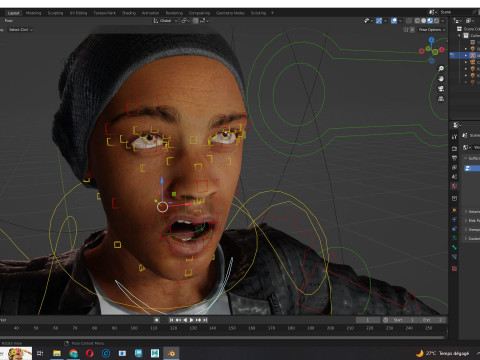Click frame 130 on the timeline ruler
Viewport: 480px width, 360px height.
(x=193, y=328)
